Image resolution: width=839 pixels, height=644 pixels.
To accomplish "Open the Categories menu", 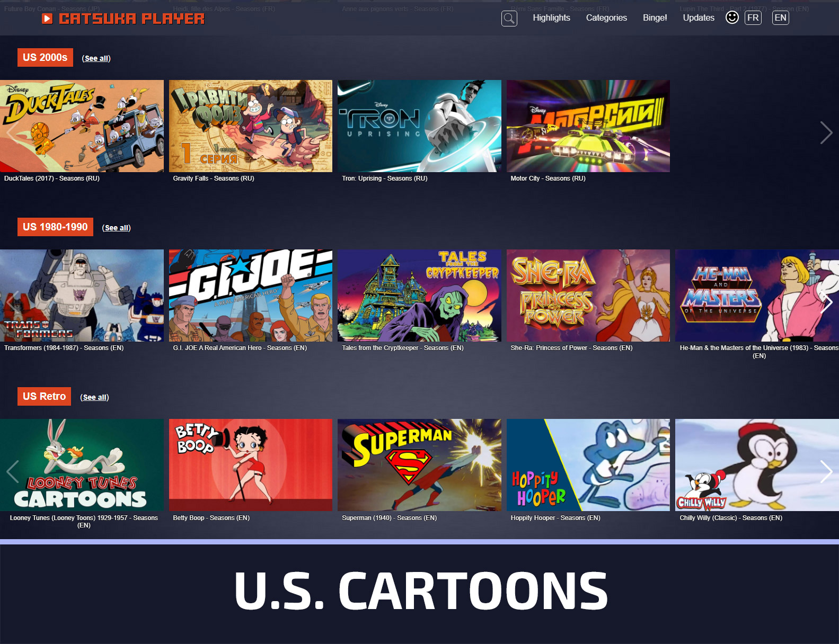I will tap(606, 17).
